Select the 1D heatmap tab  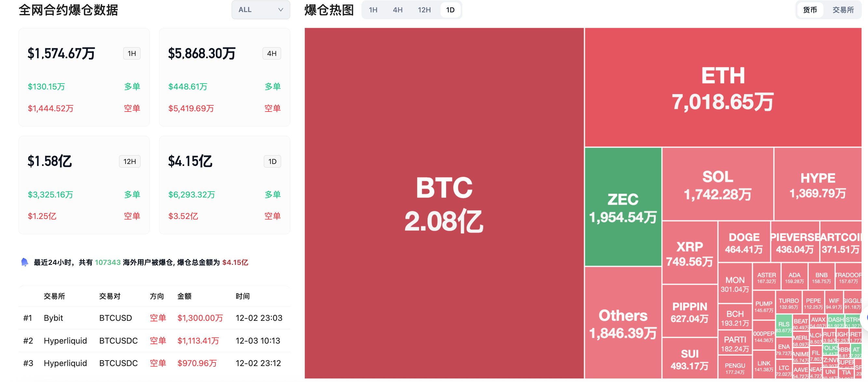(450, 10)
